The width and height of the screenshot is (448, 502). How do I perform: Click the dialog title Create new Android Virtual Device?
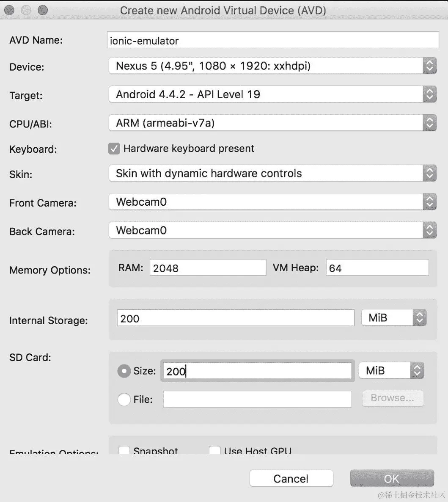[x=223, y=11]
